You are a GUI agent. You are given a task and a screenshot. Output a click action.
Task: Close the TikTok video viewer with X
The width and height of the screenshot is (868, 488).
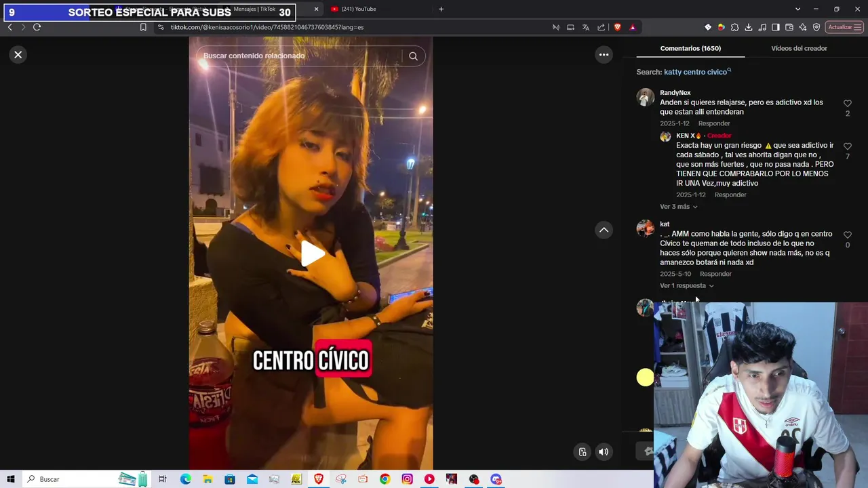click(x=18, y=55)
